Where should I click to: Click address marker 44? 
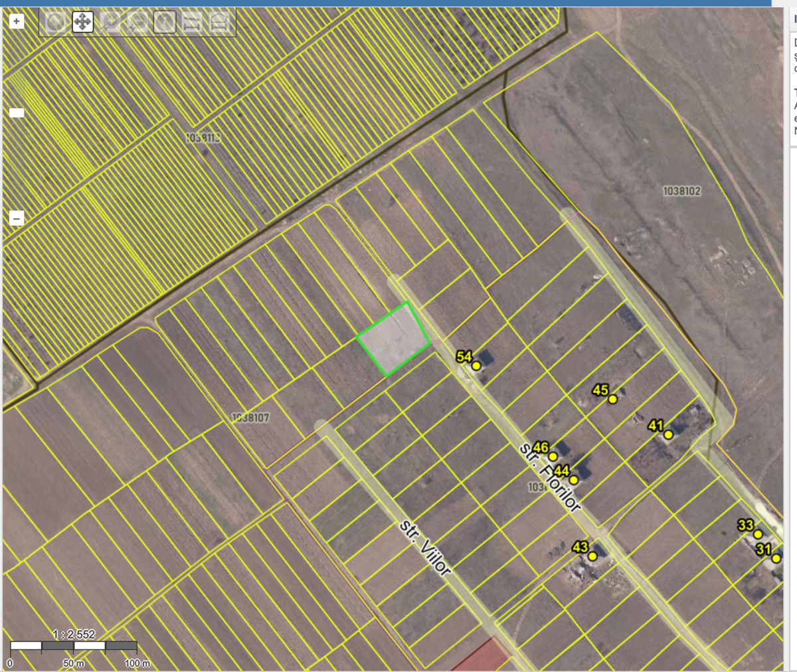573,479
